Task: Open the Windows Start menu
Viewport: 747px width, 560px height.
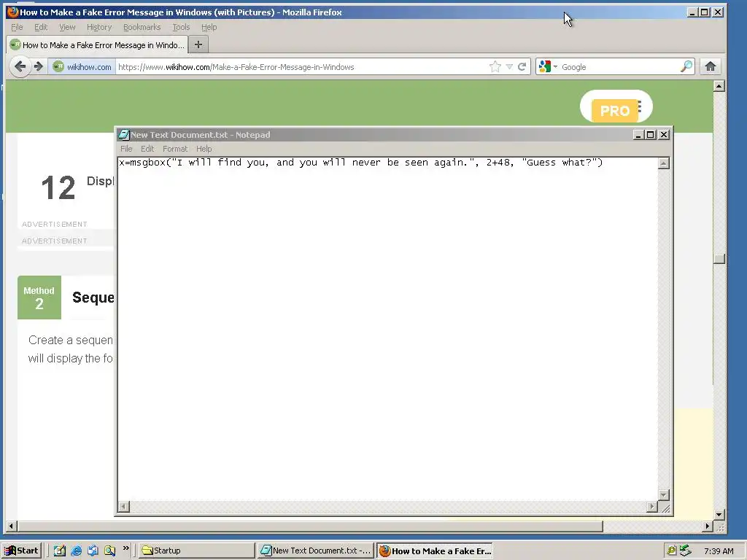Action: tap(22, 551)
